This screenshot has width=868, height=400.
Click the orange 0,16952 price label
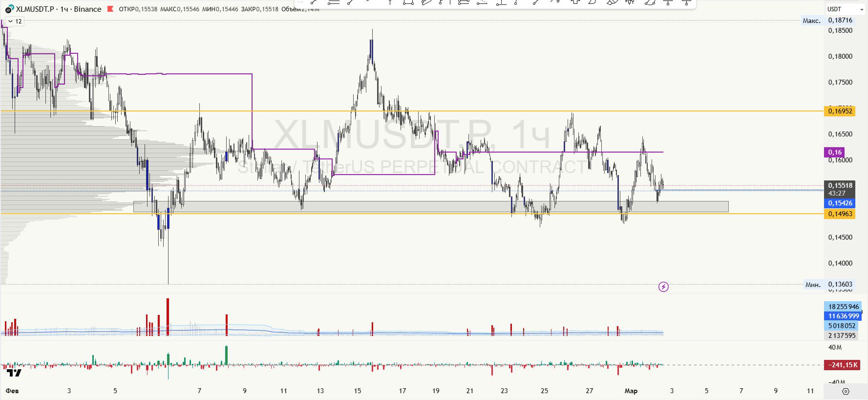[x=840, y=111]
